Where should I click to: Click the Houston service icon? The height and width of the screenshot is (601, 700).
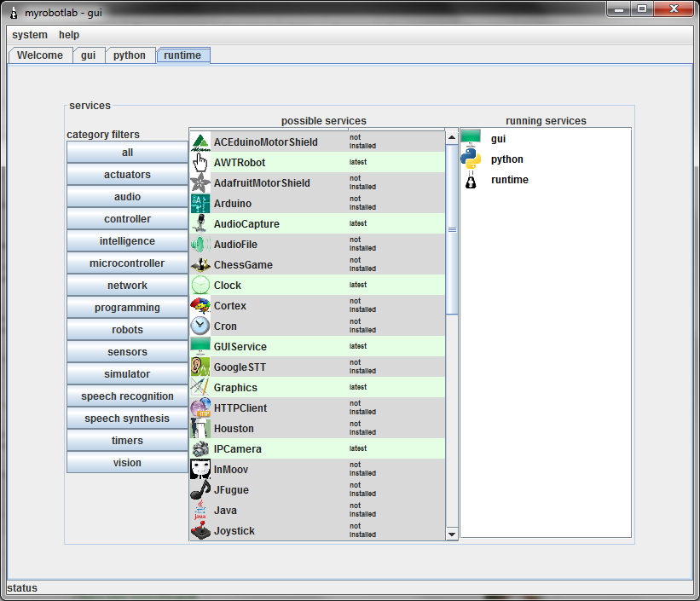[x=200, y=429]
